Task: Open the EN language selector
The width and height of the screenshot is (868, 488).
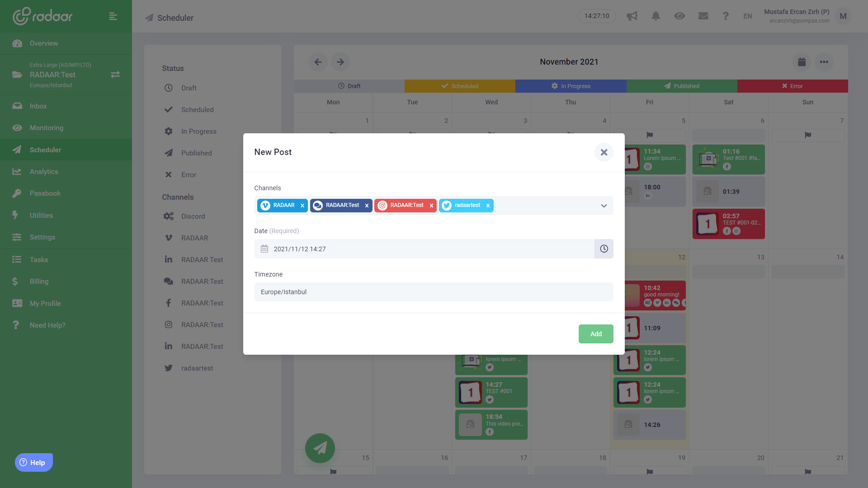Action: [747, 16]
